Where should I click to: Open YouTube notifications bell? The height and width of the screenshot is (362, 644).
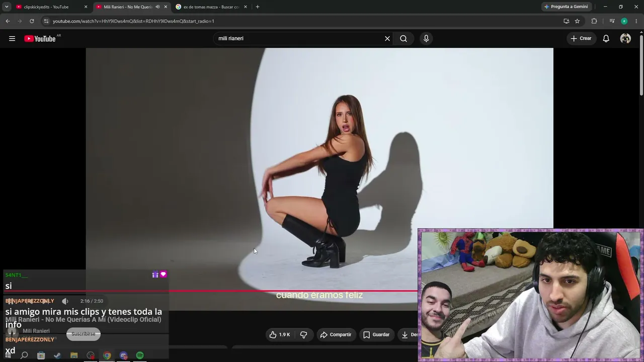606,39
